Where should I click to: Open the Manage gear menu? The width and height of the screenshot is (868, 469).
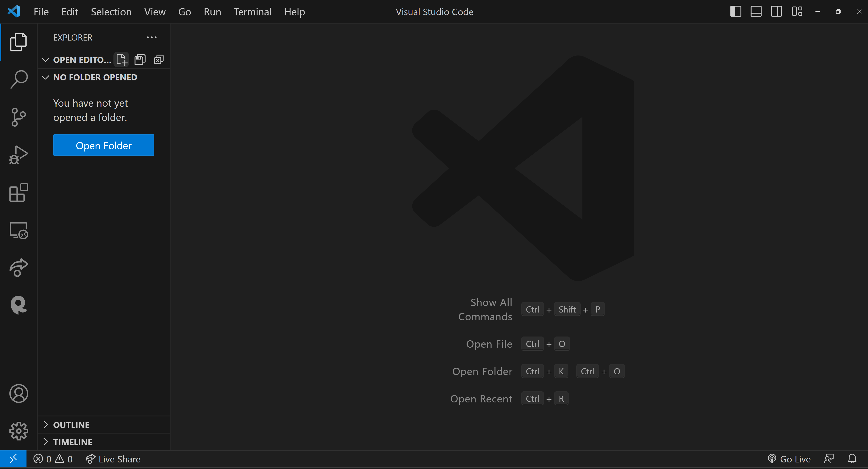[x=19, y=431]
